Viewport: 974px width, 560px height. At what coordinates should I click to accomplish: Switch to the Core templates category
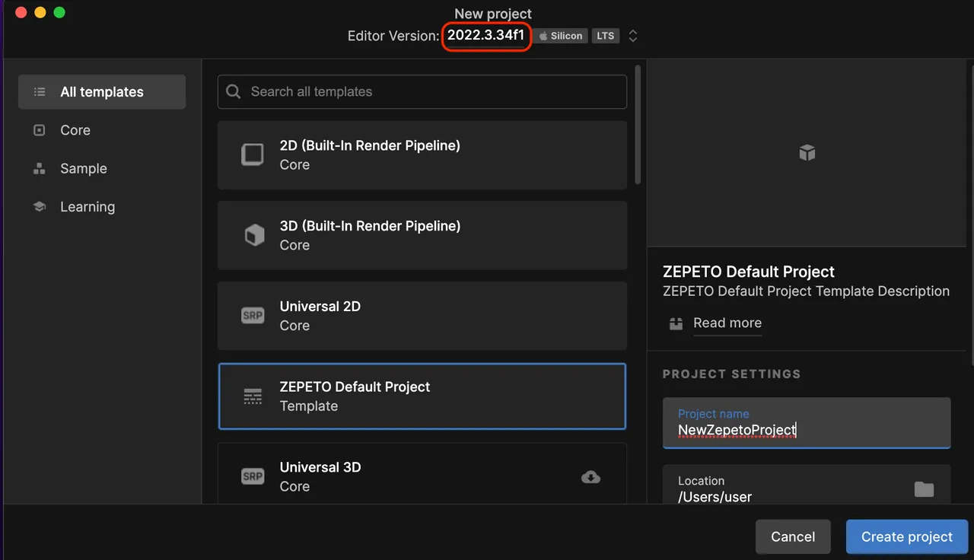75,129
